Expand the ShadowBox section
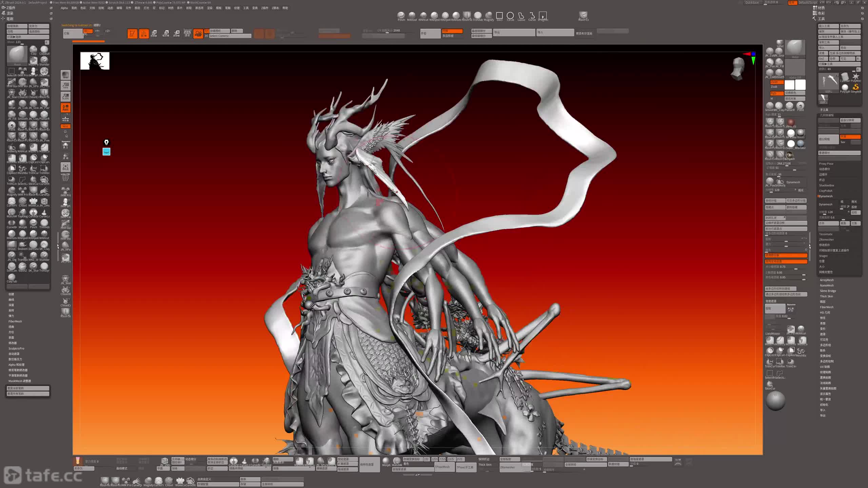 pos(827,185)
